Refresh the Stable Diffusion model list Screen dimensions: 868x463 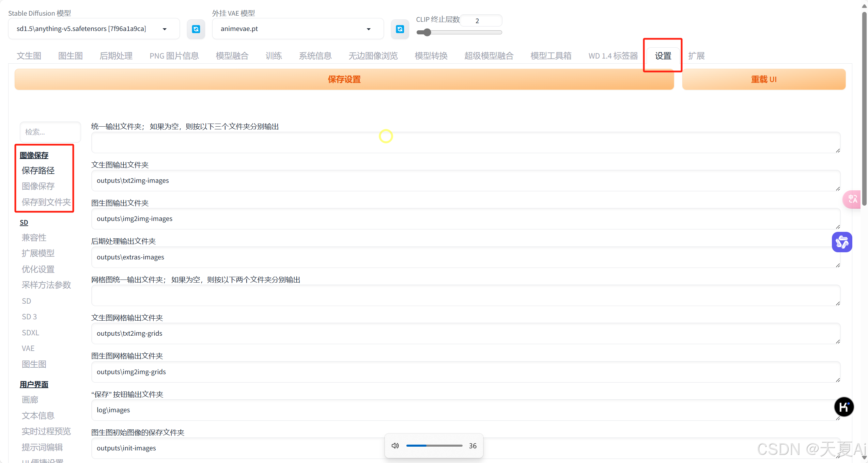pos(196,29)
